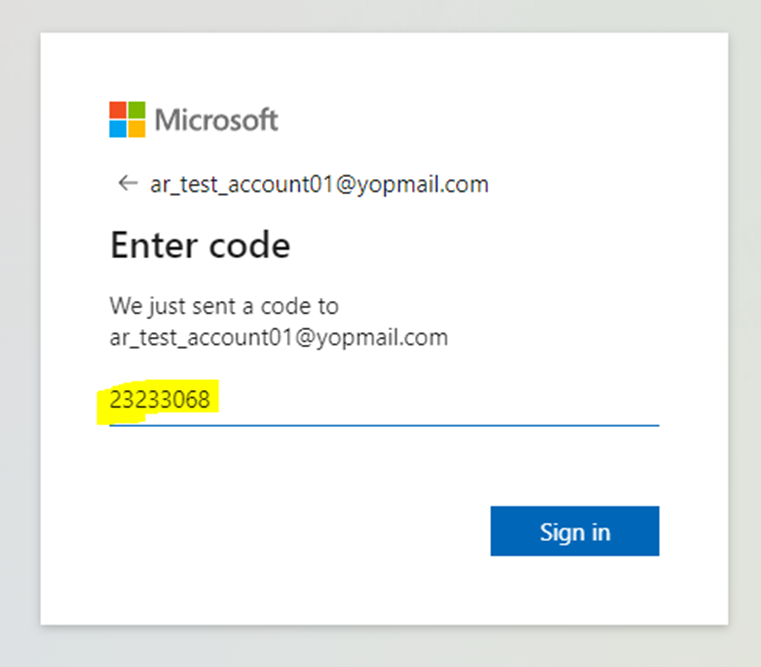Click the Microsoft four-square logo
Viewport: 761px width, 667px height.
tap(127, 120)
